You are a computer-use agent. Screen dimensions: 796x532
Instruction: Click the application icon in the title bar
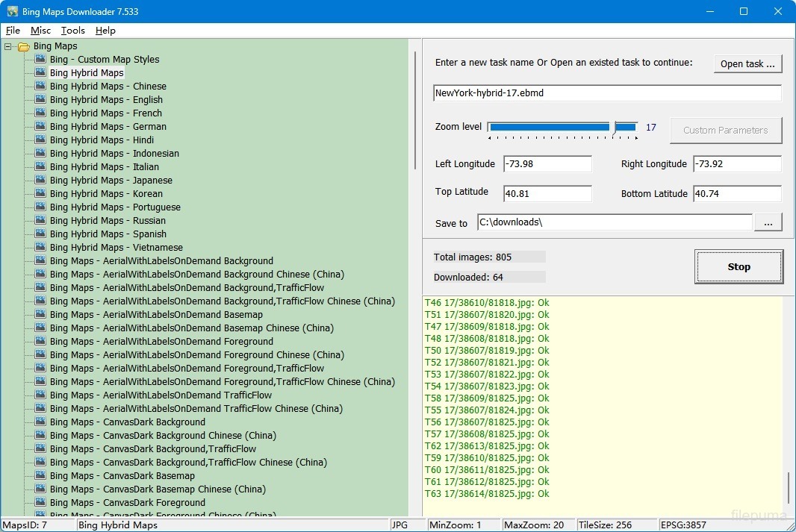pyautogui.click(x=13, y=12)
